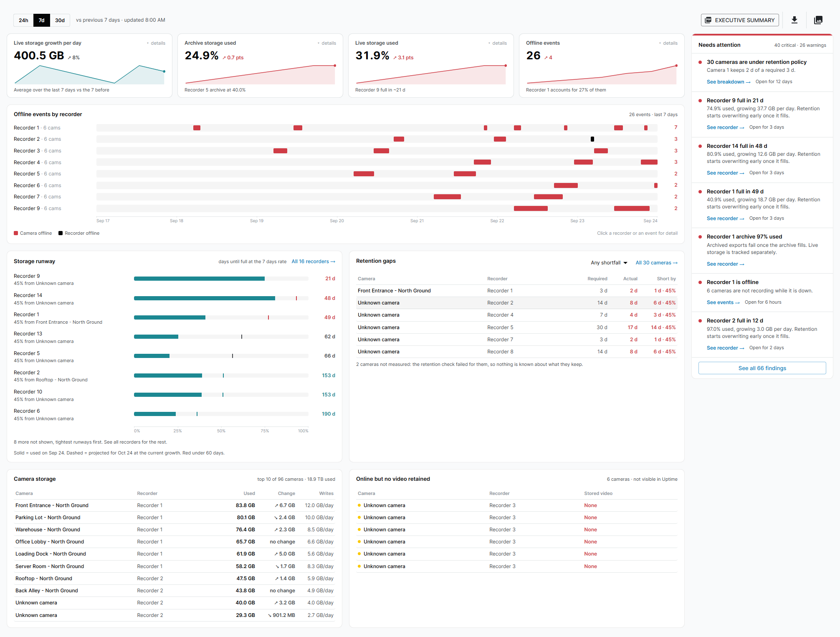Click Back Alley - North Ground camera row
Image resolution: width=840 pixels, height=637 pixels.
[175, 591]
